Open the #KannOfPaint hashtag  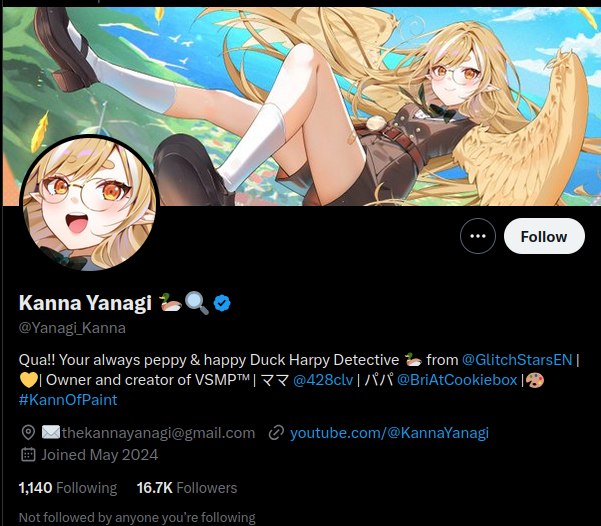(x=68, y=400)
